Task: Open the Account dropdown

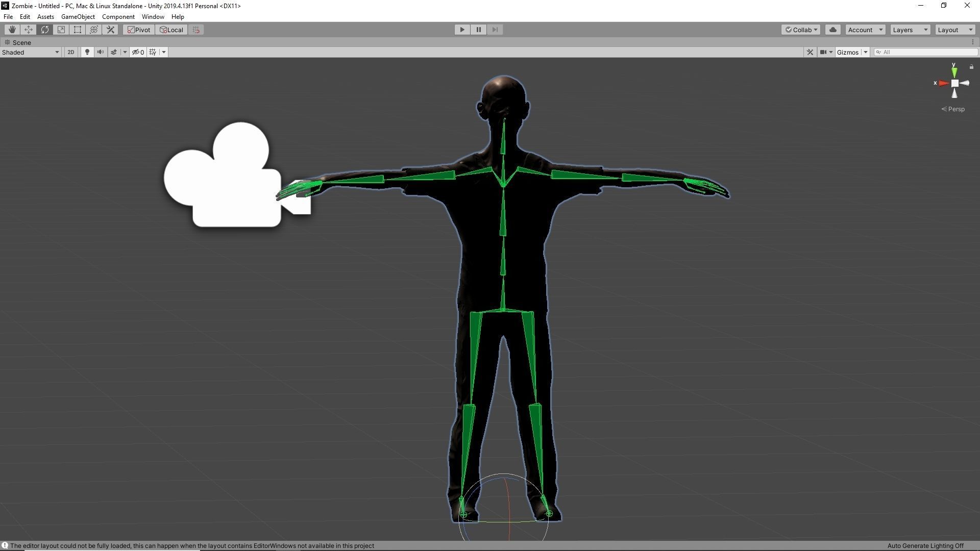Action: 865,30
